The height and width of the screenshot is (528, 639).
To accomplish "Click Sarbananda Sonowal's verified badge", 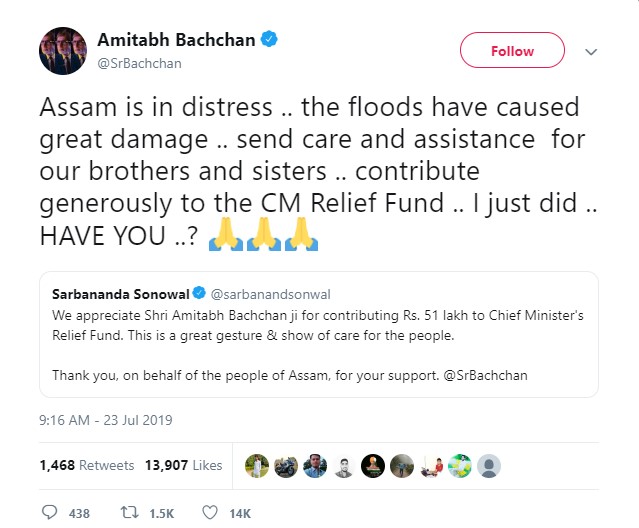I will 198,296.
